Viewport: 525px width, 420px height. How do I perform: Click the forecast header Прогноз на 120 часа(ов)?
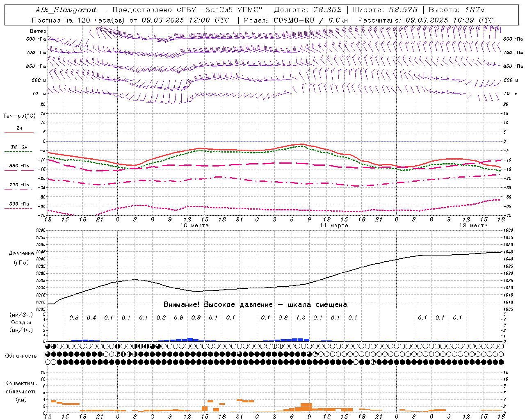[x=79, y=20]
